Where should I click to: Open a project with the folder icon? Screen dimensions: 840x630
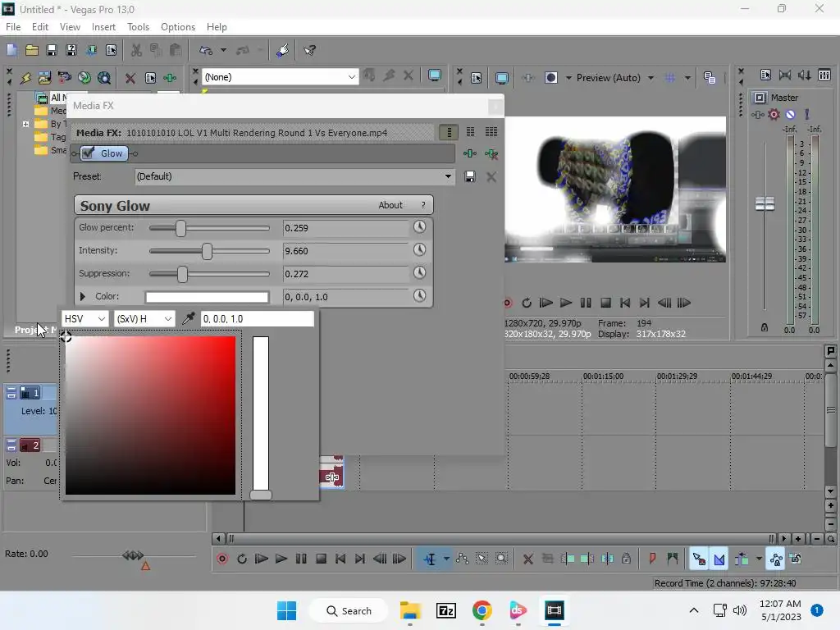pos(32,50)
